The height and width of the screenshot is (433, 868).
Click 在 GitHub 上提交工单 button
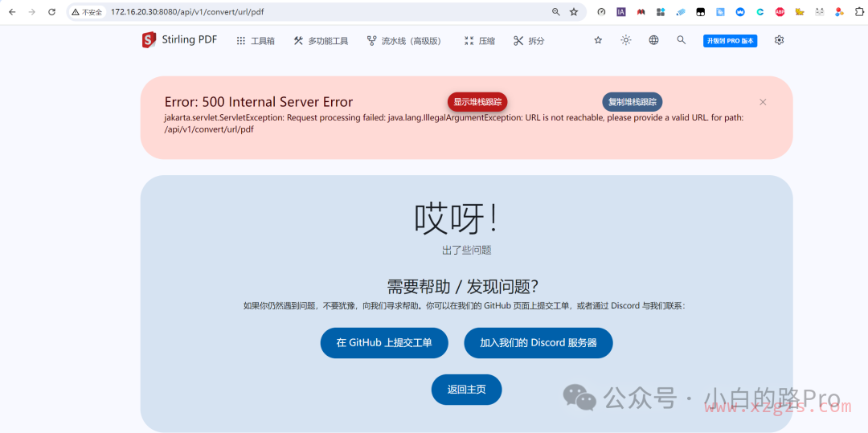384,343
